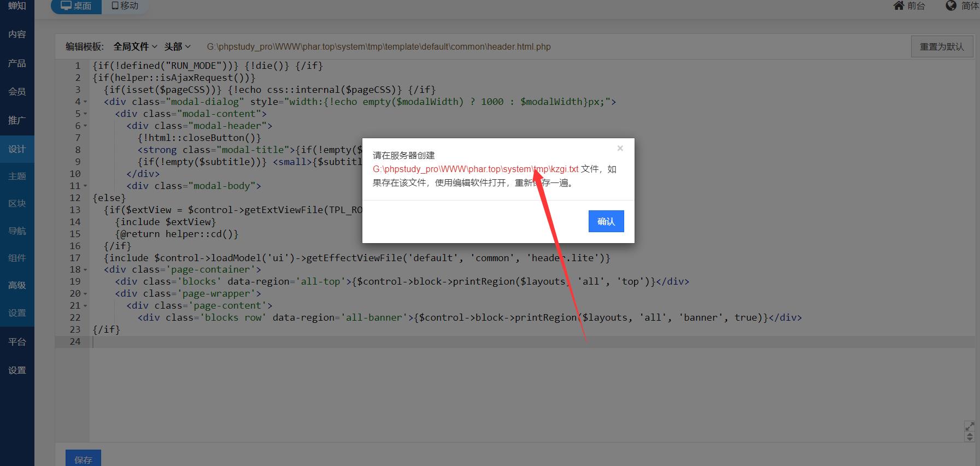Place the cursor on empty line 24

(533, 341)
